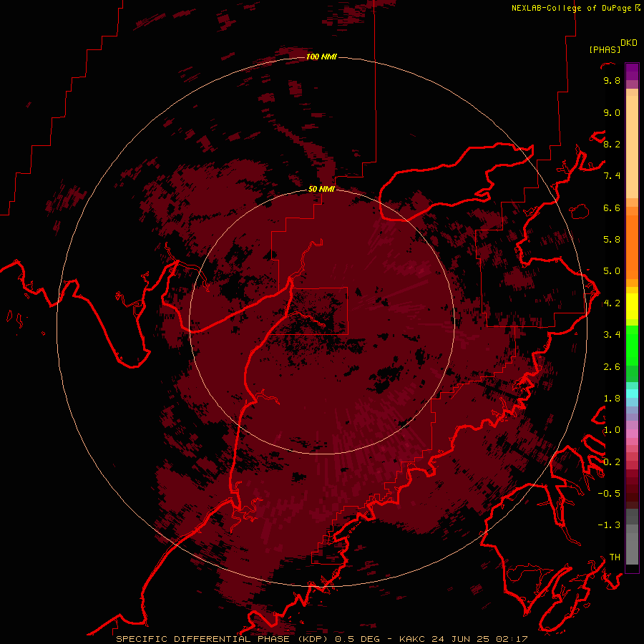Click the purple top segment of the color bar

[632, 72]
